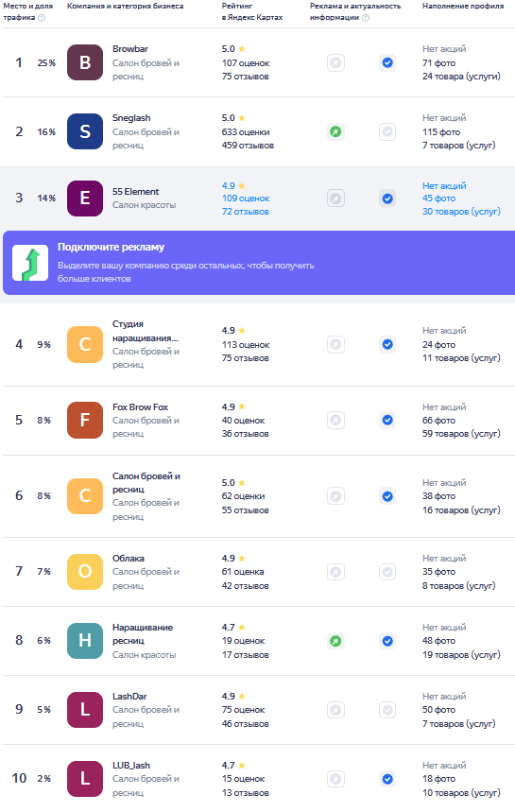The image size is (515, 812).
Task: Click Sneglash's green advertising status icon
Action: [x=335, y=132]
